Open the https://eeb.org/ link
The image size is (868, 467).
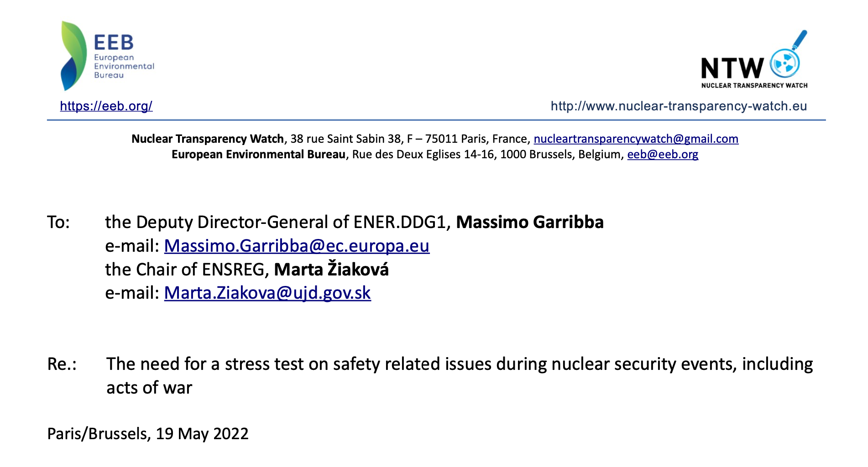(106, 106)
